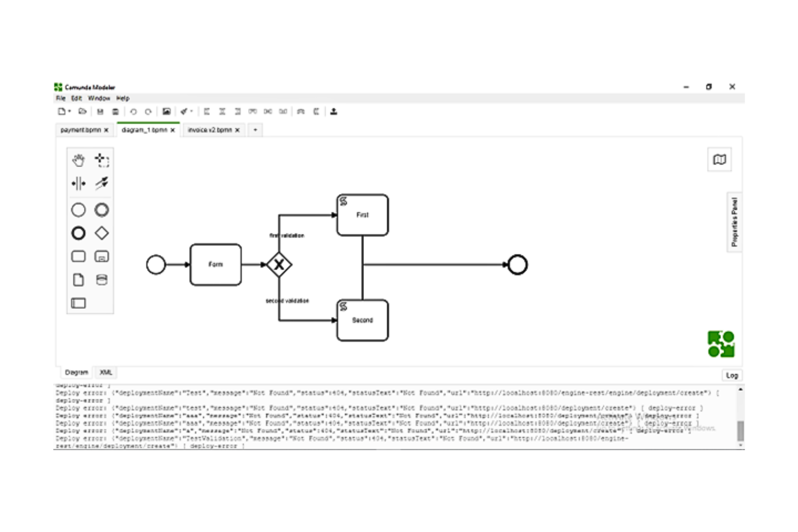The height and width of the screenshot is (532, 798).
Task: Click the log panel vertical scrollbar
Action: pyautogui.click(x=740, y=430)
